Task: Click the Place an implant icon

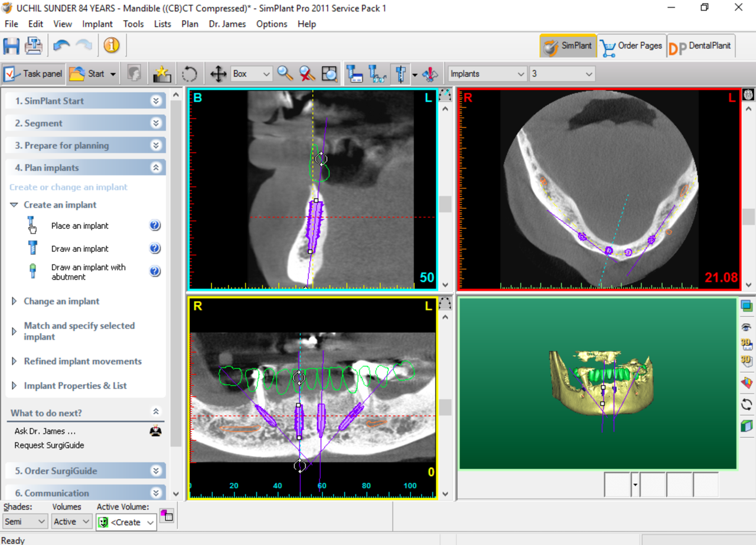Action: (32, 225)
